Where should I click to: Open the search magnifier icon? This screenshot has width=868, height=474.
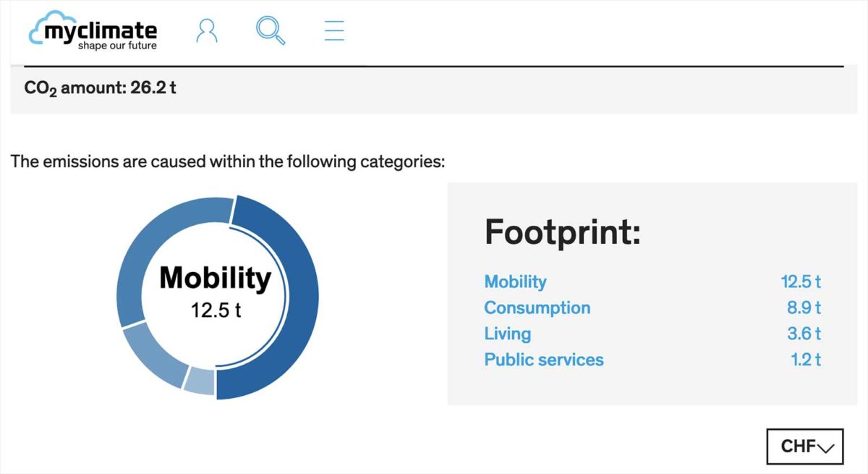coord(271,30)
